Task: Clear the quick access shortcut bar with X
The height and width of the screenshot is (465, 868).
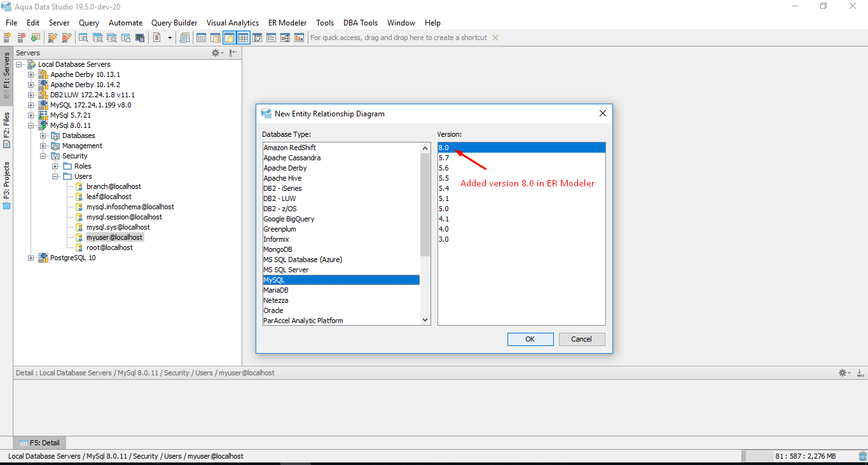Action: 495,38
